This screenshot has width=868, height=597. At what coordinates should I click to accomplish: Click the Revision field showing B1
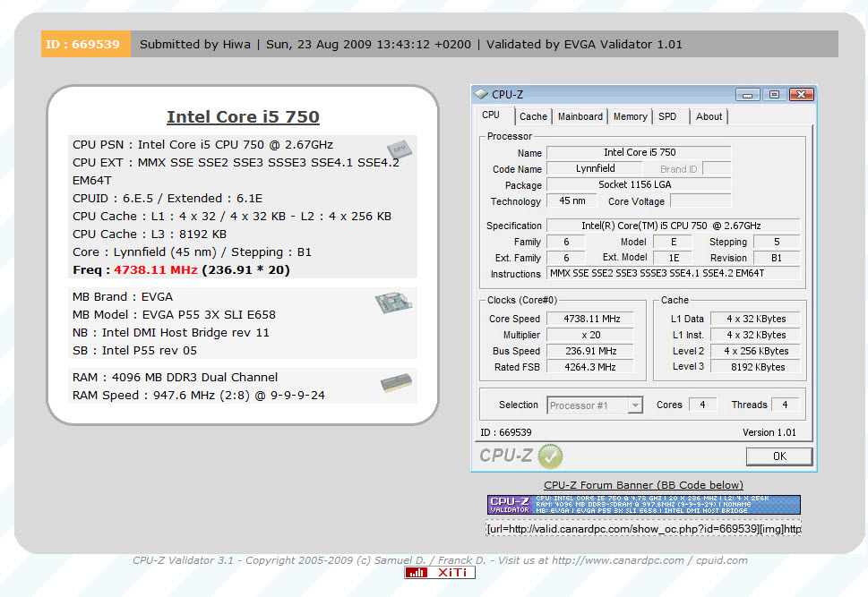coord(777,258)
